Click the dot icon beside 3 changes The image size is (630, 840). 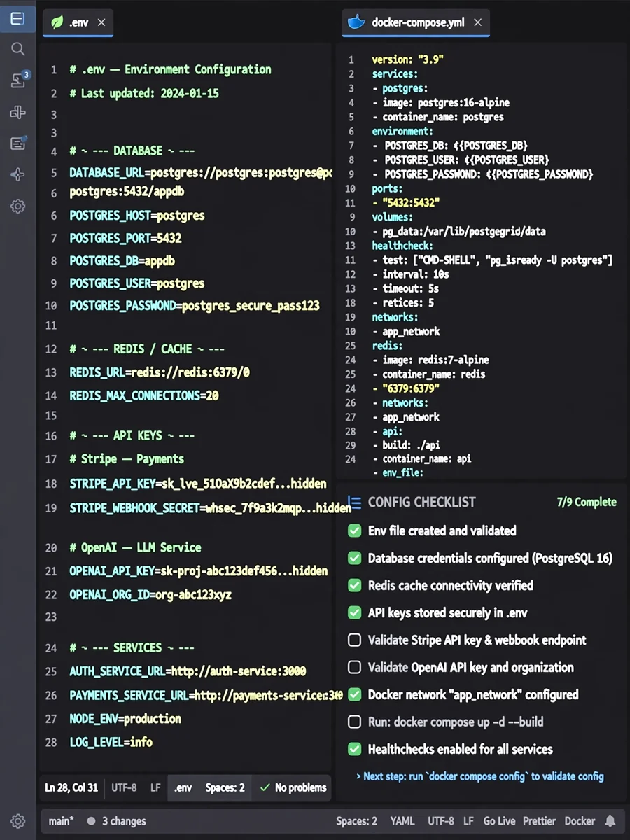tap(91, 821)
